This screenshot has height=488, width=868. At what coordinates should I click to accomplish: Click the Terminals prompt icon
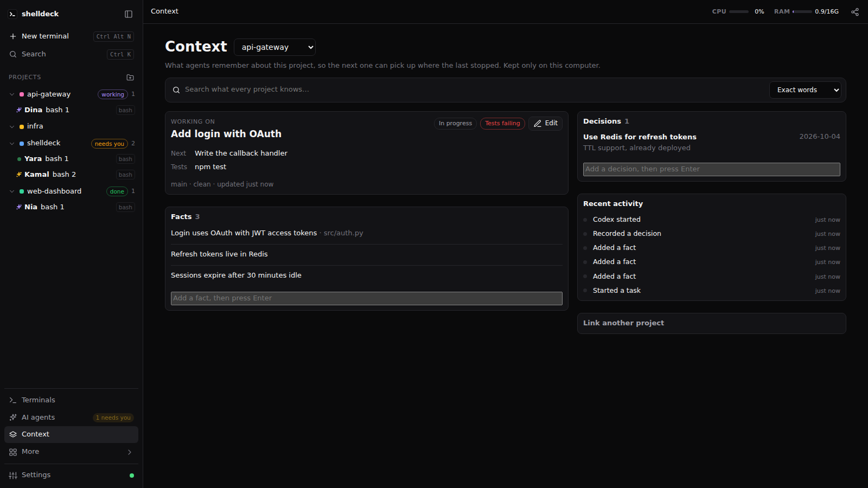pos(13,400)
